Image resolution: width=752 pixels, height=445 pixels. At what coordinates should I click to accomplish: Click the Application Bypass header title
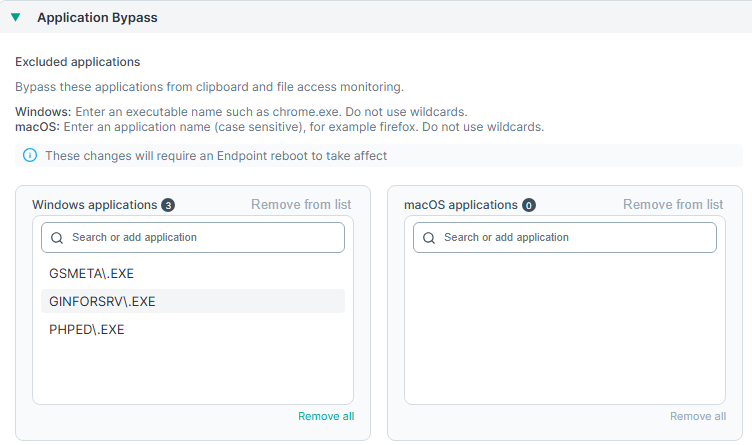click(x=97, y=17)
